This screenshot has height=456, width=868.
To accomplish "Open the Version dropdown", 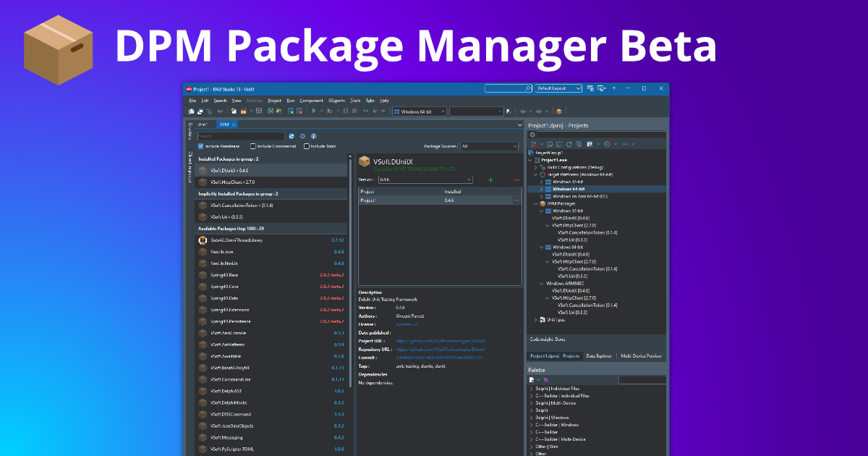I will [425, 180].
